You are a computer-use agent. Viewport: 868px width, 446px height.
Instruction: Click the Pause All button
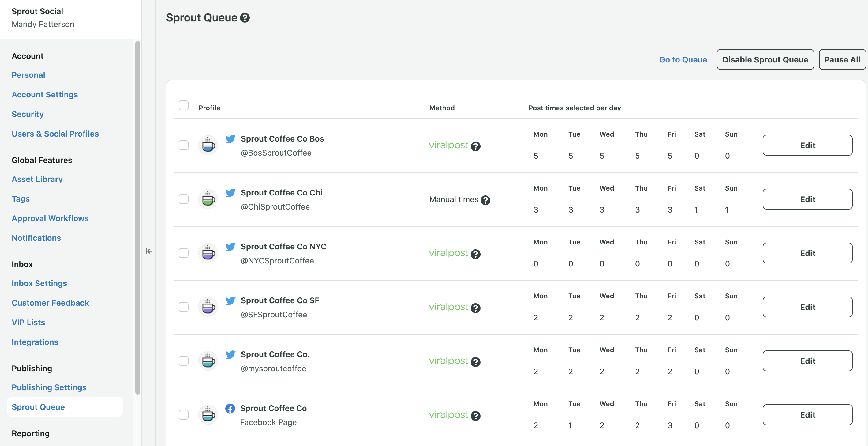(842, 60)
